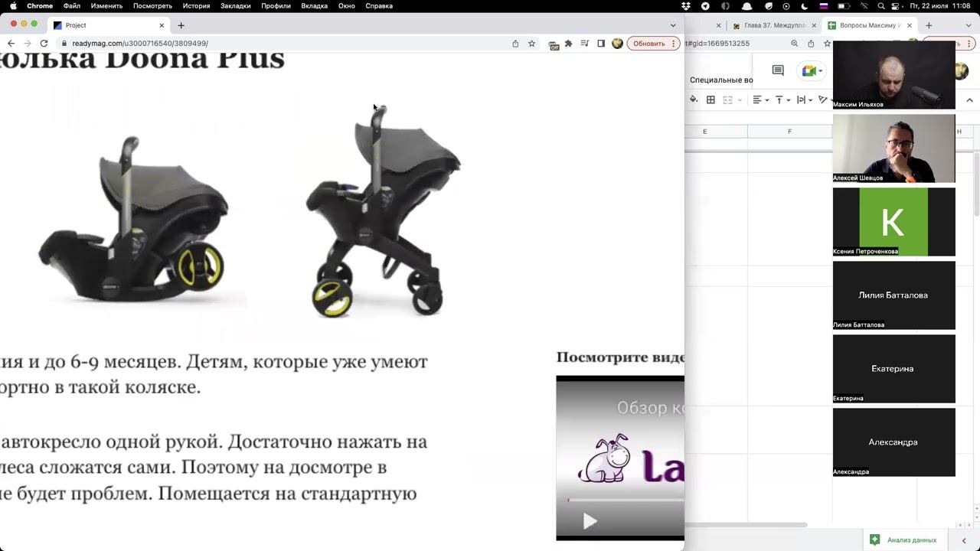980x551 pixels.
Task: Select column E header in Sheets
Action: 705,132
